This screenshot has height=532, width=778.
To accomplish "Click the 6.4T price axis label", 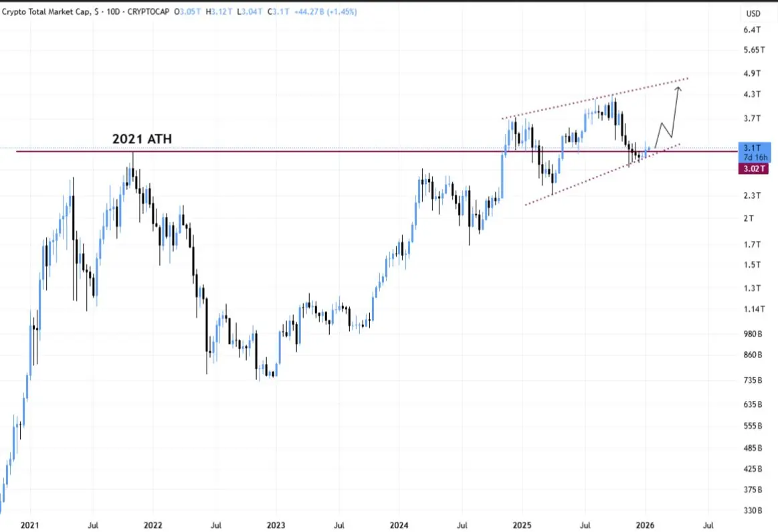I will (x=752, y=29).
